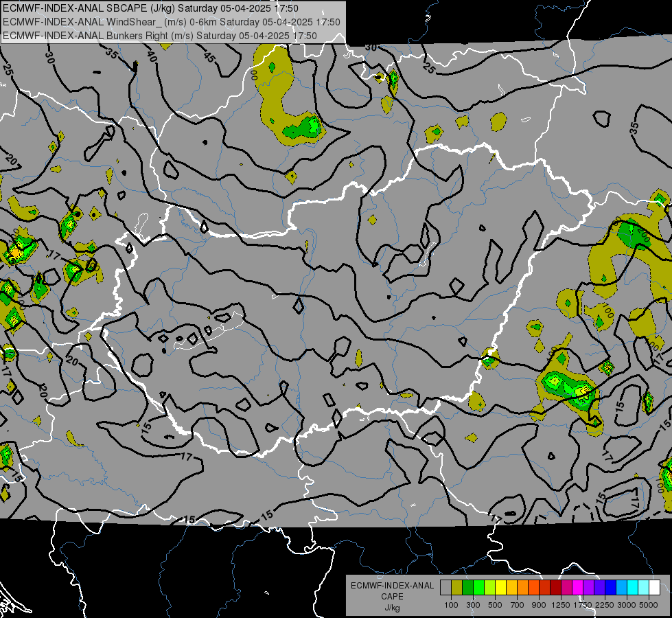672x618 pixels.
Task: Select the pure yellow legend swatch
Action: coord(500,587)
